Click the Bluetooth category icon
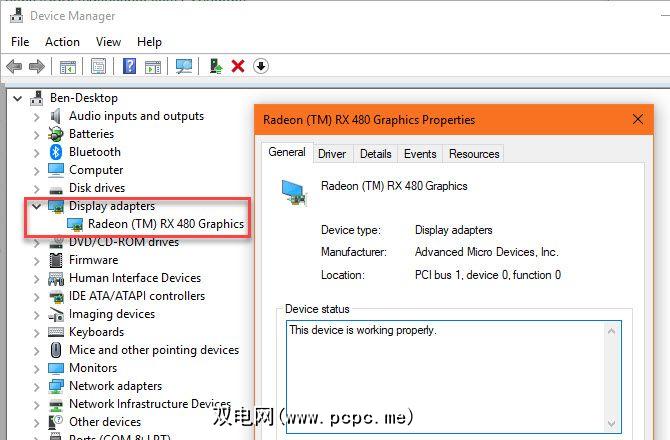The height and width of the screenshot is (440, 670). tap(56, 152)
